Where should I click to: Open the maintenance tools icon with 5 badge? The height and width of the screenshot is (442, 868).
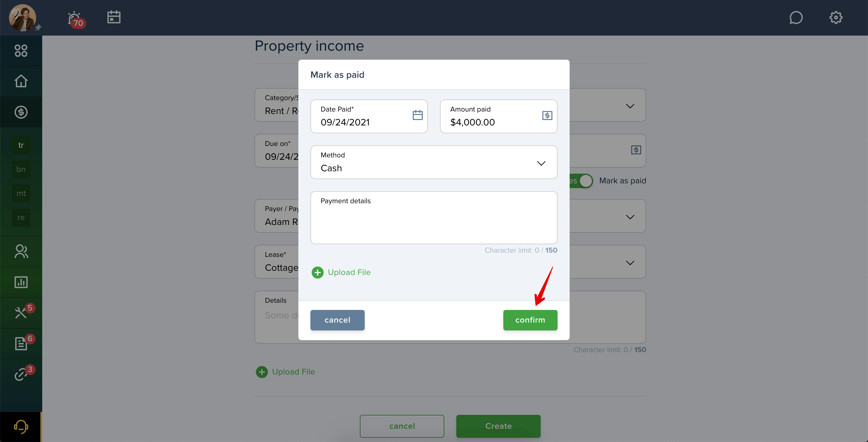coord(23,311)
